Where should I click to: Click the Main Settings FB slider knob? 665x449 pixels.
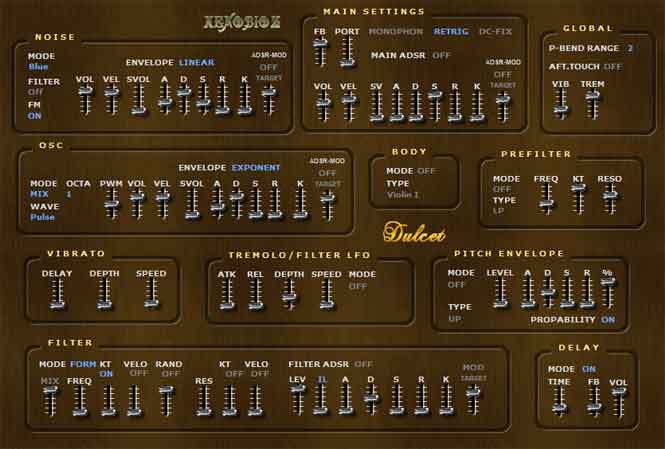pyautogui.click(x=320, y=43)
